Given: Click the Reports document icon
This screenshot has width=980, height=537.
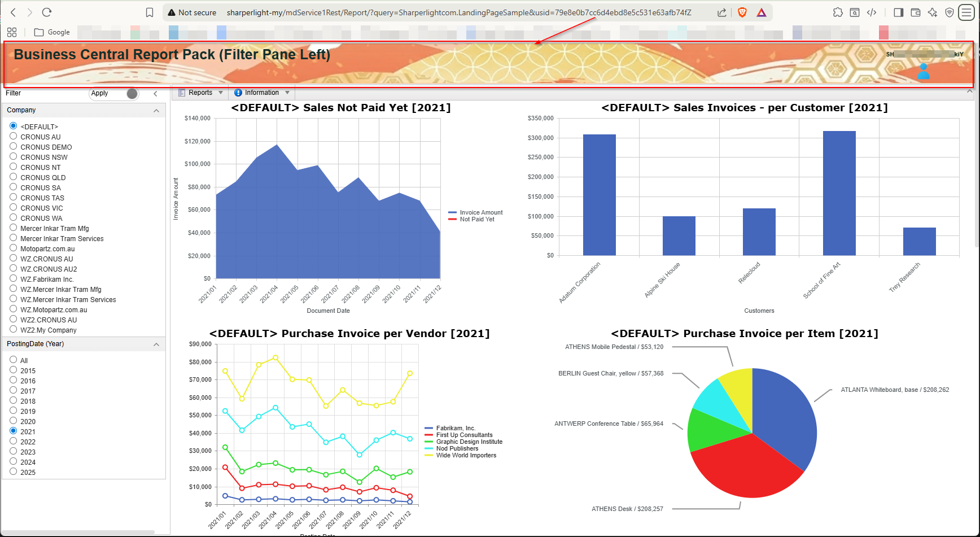Looking at the screenshot, I should (x=182, y=93).
